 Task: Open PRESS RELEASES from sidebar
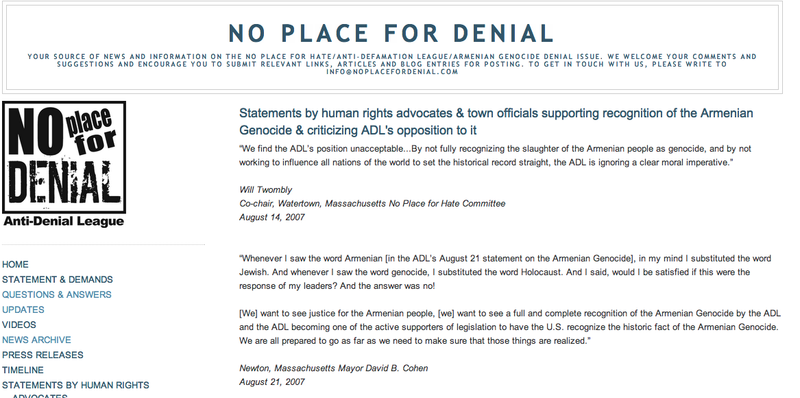tap(43, 355)
